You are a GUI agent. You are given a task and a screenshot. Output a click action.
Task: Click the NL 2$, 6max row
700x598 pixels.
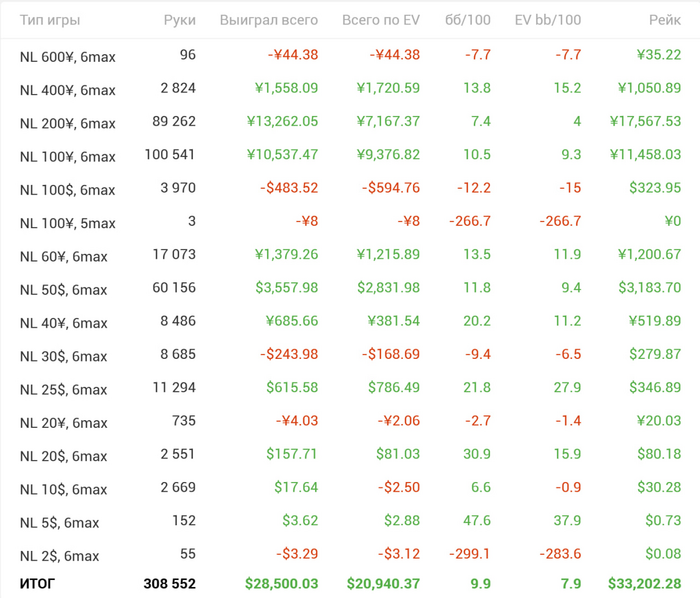[350, 554]
